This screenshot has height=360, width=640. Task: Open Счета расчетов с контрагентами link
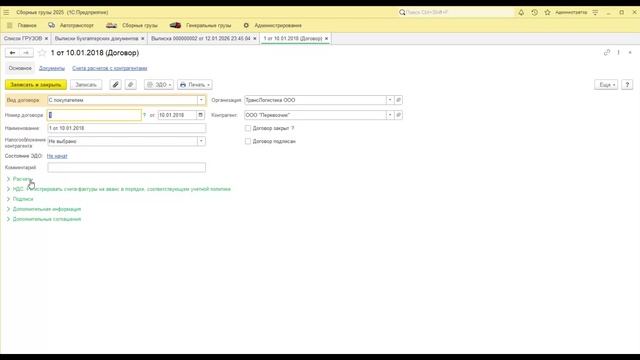click(x=110, y=68)
